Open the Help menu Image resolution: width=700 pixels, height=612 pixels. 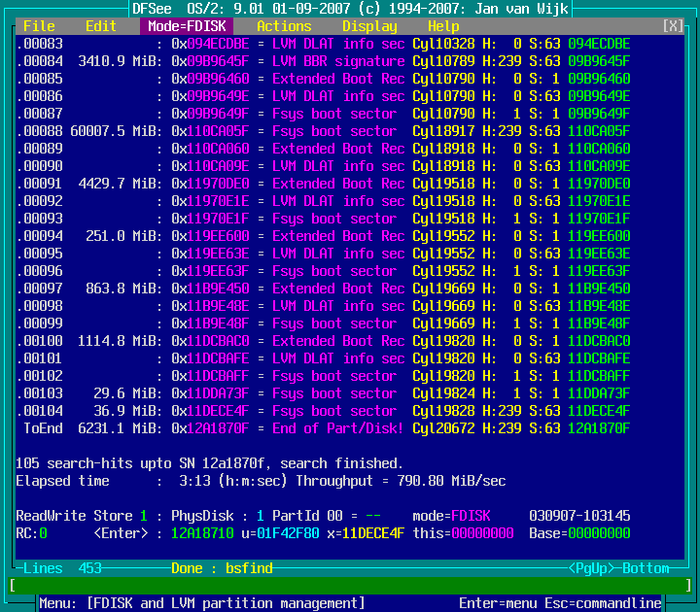[443, 26]
